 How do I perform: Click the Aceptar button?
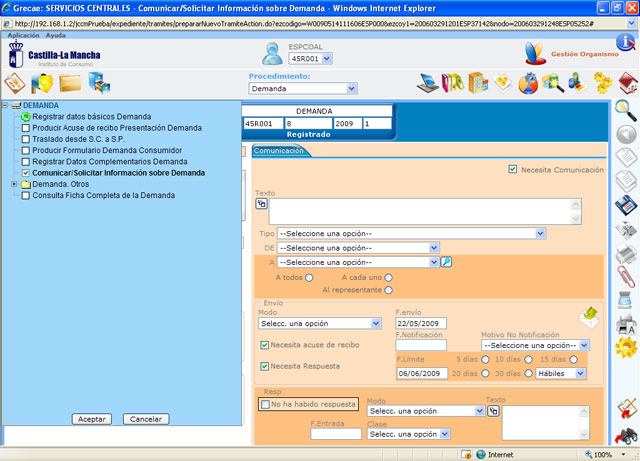coord(92,419)
